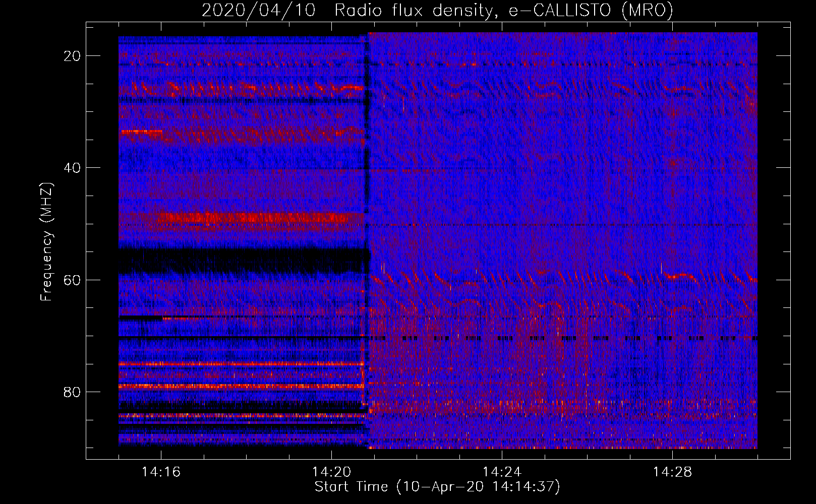
Task: Click the 14:24 time tick label
Action: tap(502, 472)
